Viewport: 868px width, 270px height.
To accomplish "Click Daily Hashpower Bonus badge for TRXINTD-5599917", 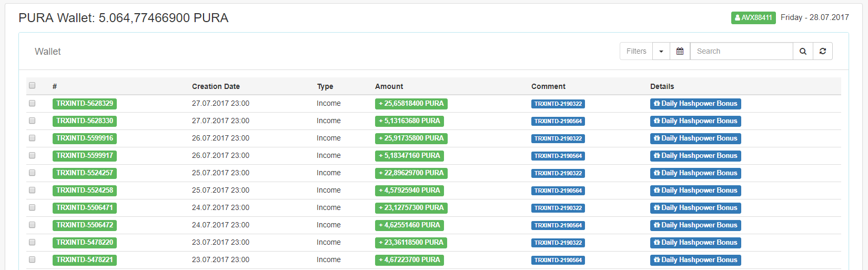I will [x=695, y=156].
